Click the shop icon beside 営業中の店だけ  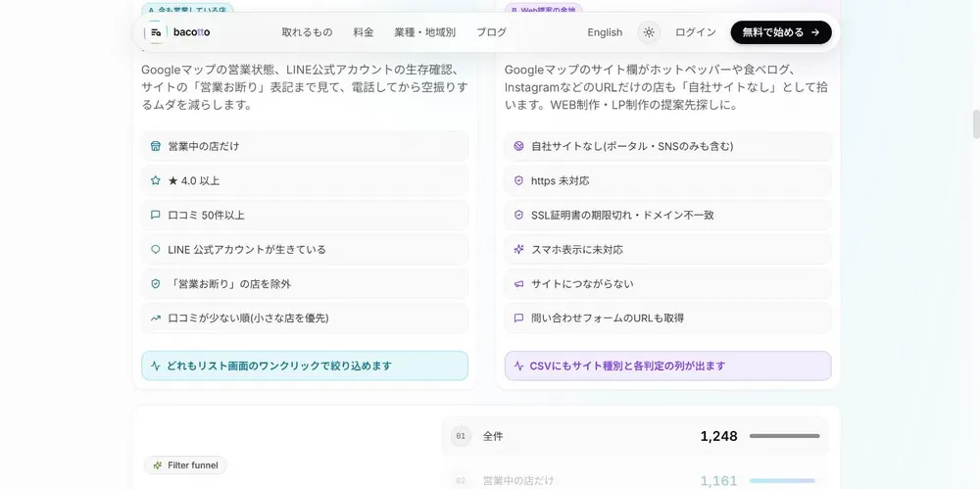click(x=156, y=146)
